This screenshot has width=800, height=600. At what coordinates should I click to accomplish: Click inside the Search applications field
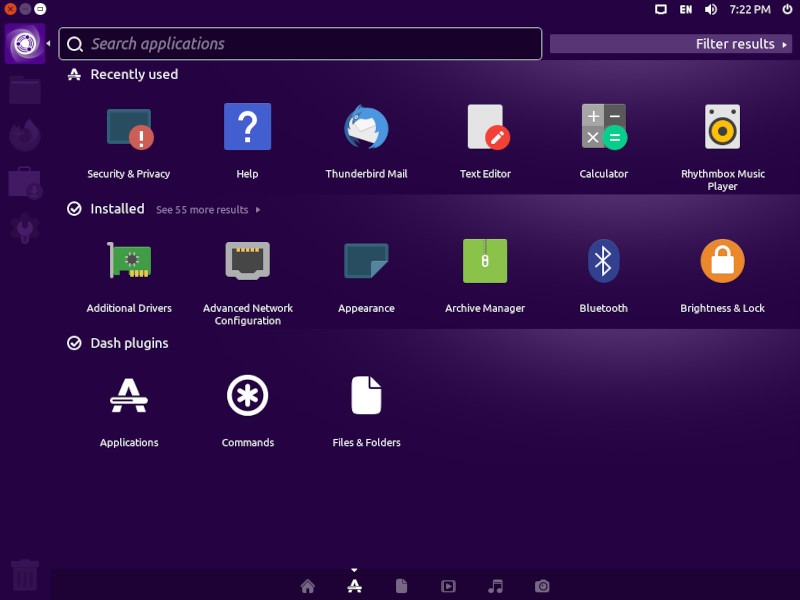click(x=300, y=44)
